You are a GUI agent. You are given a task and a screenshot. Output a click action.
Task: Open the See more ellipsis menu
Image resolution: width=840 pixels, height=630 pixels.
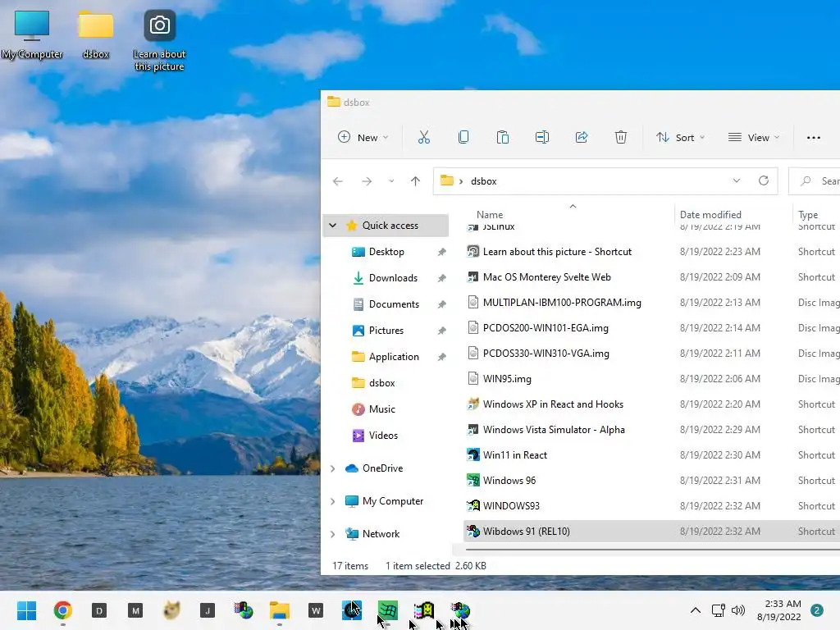pyautogui.click(x=813, y=138)
